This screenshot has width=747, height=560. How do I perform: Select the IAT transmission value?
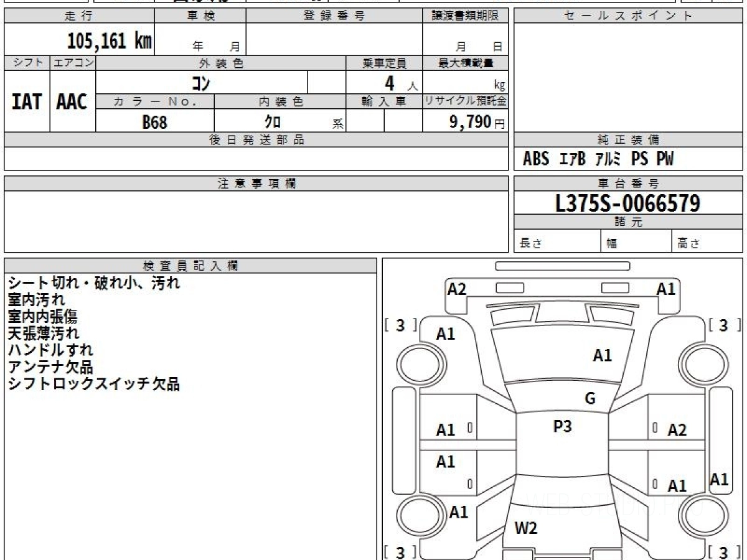pos(27,101)
